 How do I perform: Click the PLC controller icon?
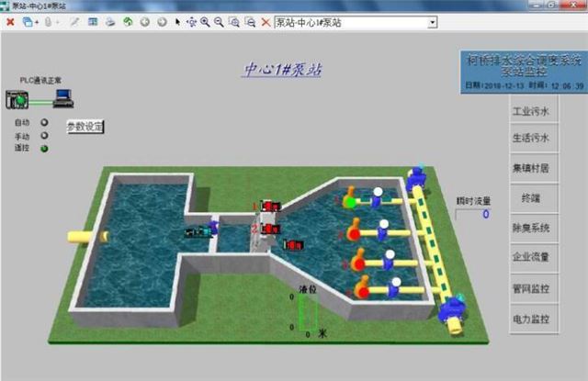(17, 100)
